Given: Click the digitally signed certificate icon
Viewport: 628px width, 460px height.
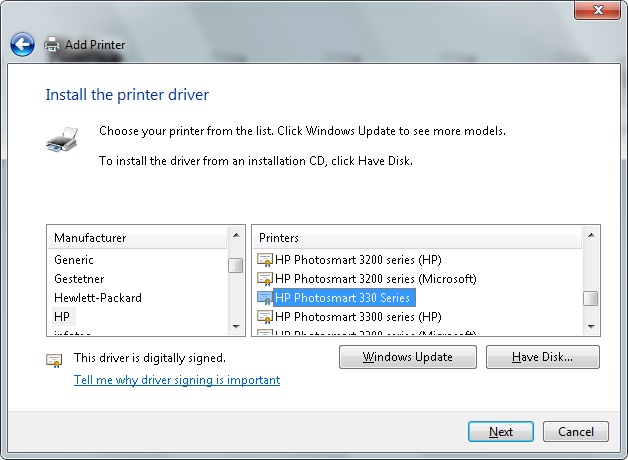Looking at the screenshot, I should [54, 360].
